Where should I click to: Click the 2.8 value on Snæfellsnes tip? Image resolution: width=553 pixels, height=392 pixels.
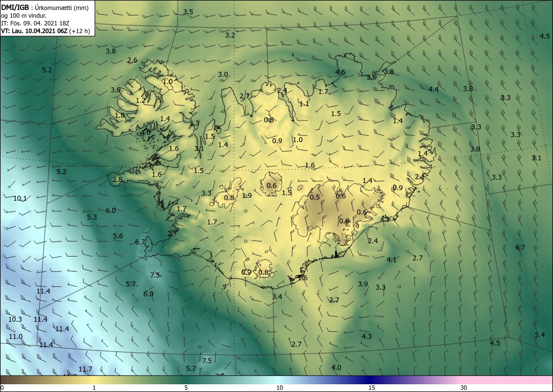117,180
